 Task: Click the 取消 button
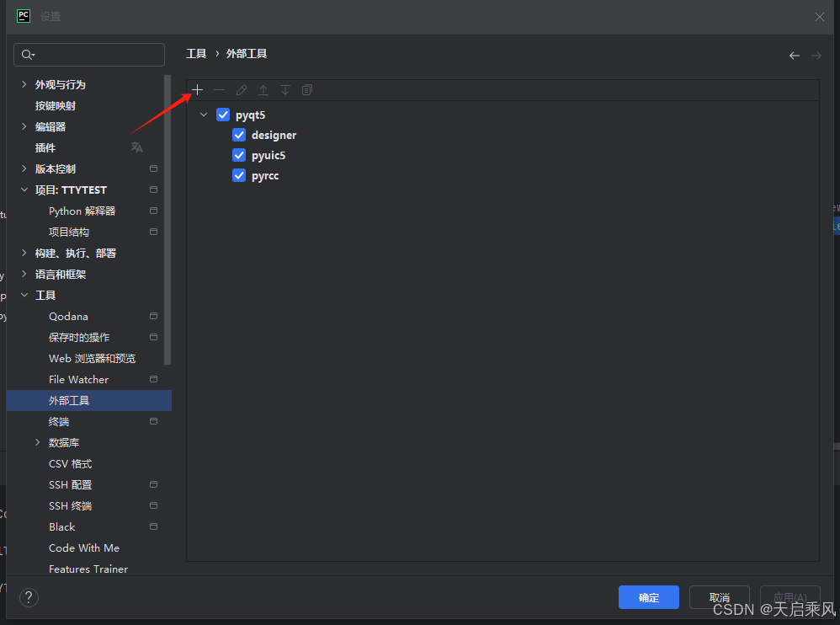point(720,597)
